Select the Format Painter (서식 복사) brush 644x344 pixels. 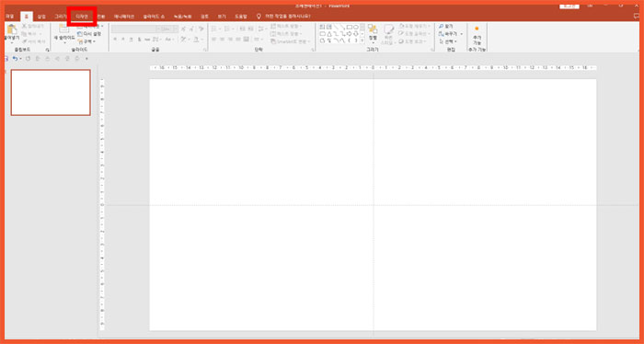(x=24, y=41)
